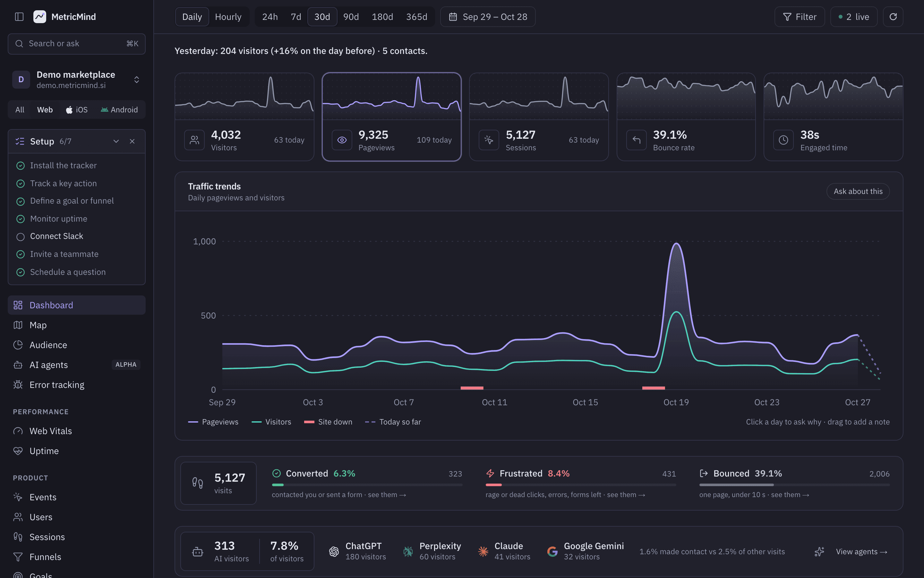The image size is (924, 578).
Task: Click the Bounced progress bar
Action: coord(794,485)
